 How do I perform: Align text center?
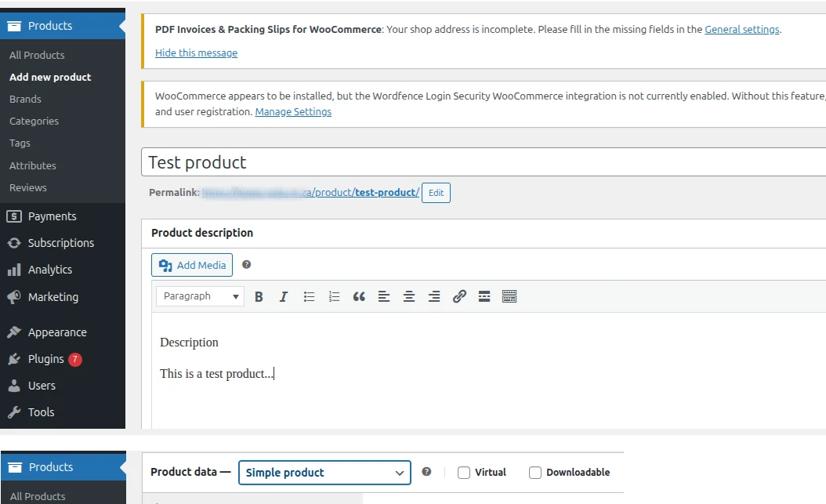(x=409, y=296)
